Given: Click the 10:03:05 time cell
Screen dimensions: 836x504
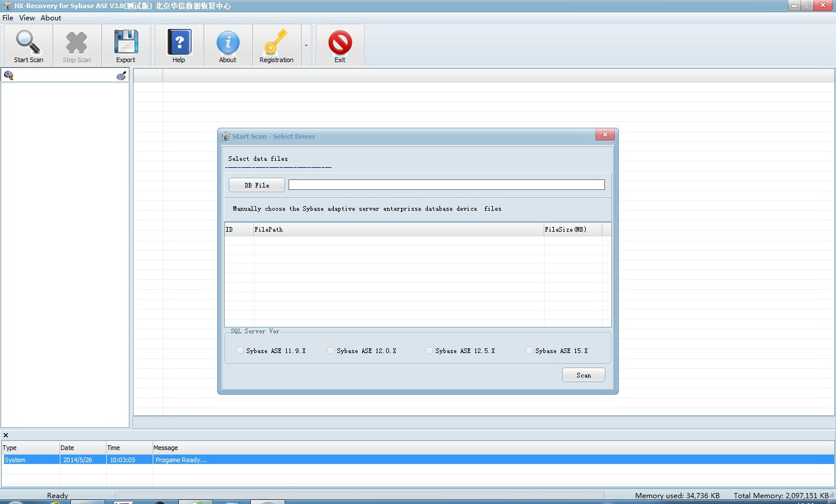Looking at the screenshot, I should point(129,460).
